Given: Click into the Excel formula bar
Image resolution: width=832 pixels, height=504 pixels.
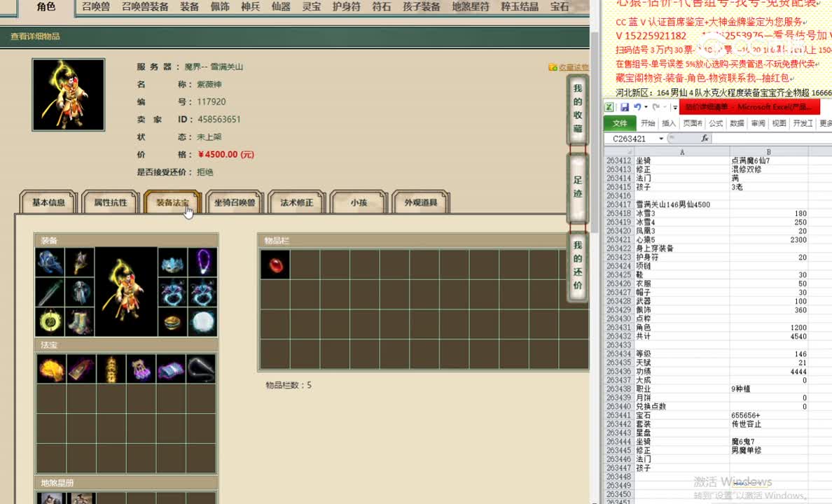Looking at the screenshot, I should click(772, 139).
